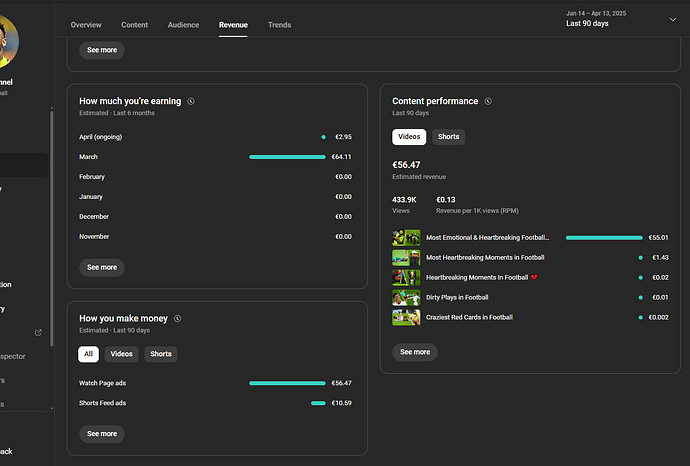Open the Audience tab
The width and height of the screenshot is (690, 466).
[x=183, y=25]
